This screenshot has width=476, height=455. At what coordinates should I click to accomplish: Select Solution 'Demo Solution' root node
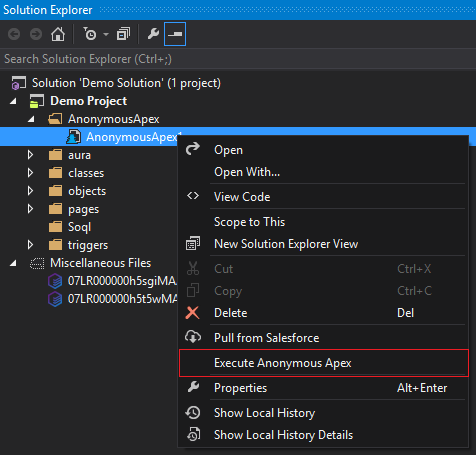(x=126, y=83)
